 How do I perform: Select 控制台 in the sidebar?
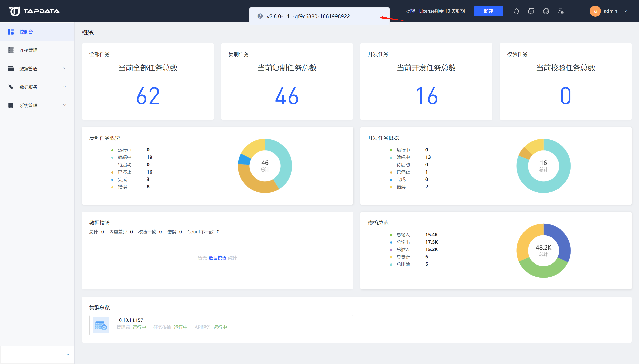click(x=26, y=32)
